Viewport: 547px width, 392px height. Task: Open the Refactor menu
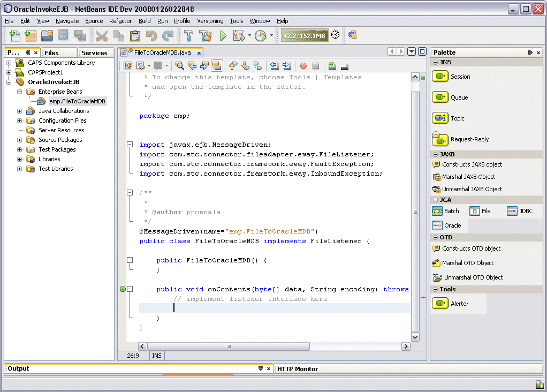120,21
